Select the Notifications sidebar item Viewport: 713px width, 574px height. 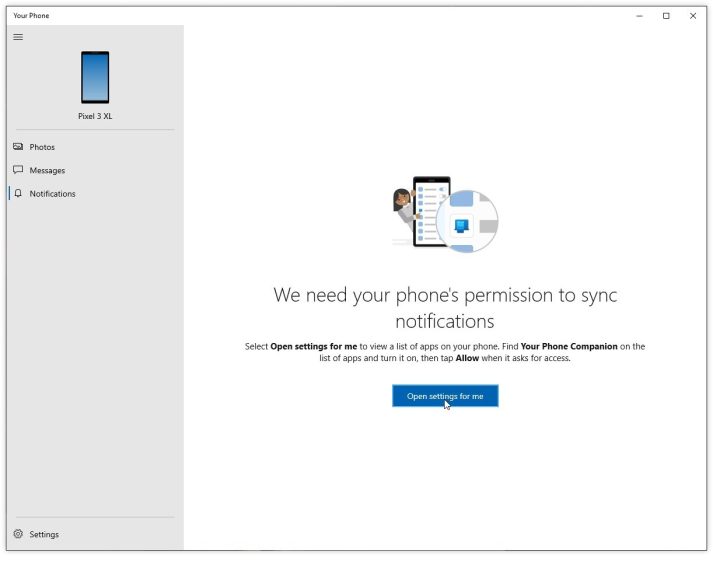pyautogui.click(x=52, y=194)
